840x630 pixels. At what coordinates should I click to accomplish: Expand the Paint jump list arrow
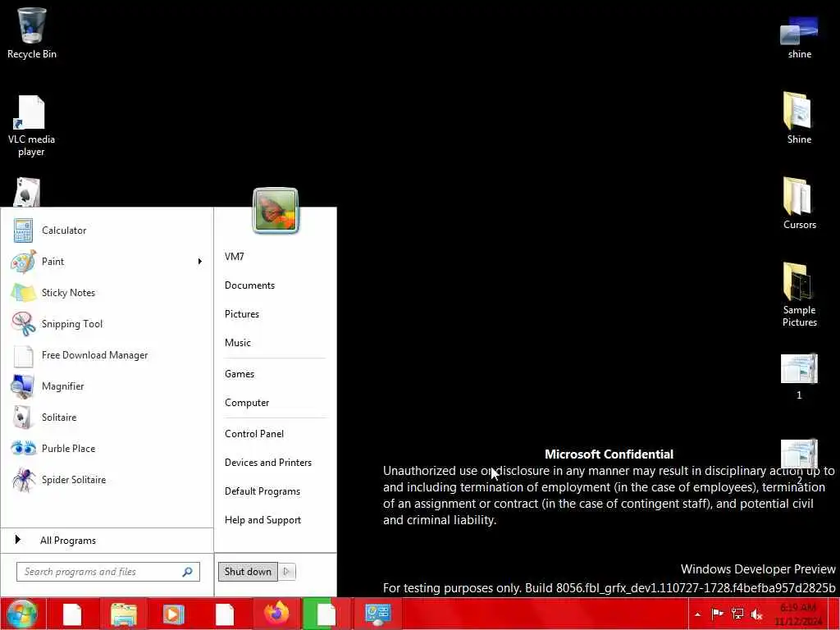coord(200,262)
